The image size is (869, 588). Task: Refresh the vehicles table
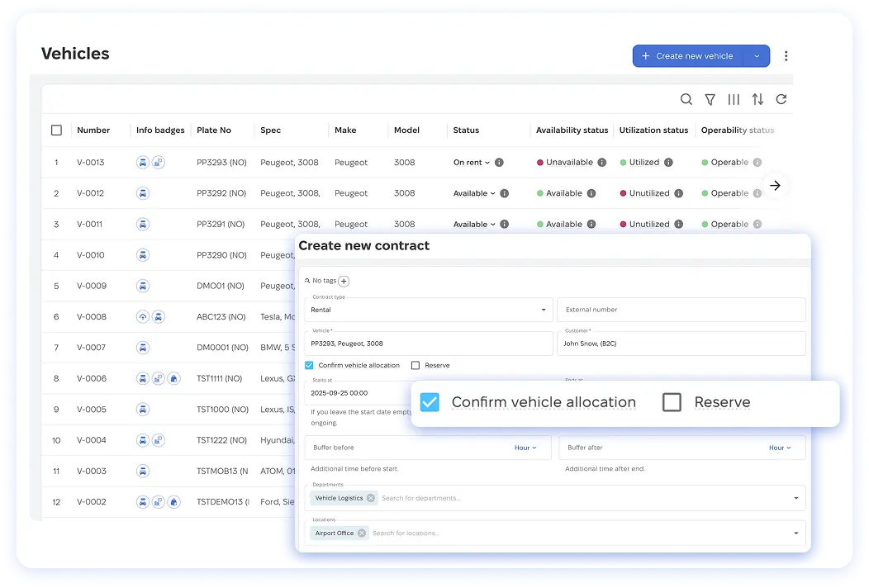pyautogui.click(x=781, y=99)
